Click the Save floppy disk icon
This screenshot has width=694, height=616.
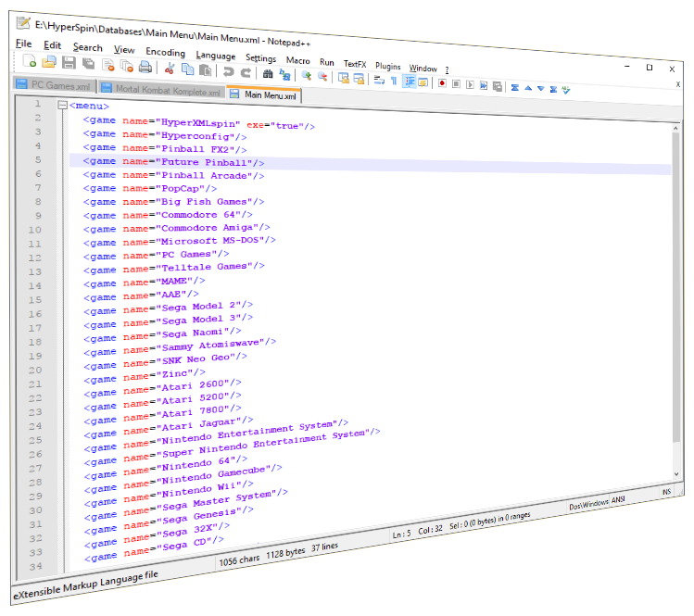(x=69, y=63)
